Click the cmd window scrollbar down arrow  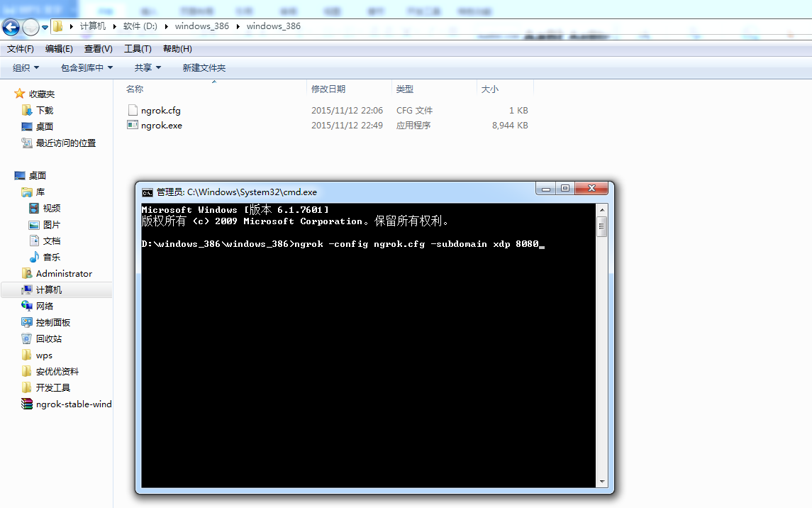pyautogui.click(x=602, y=482)
